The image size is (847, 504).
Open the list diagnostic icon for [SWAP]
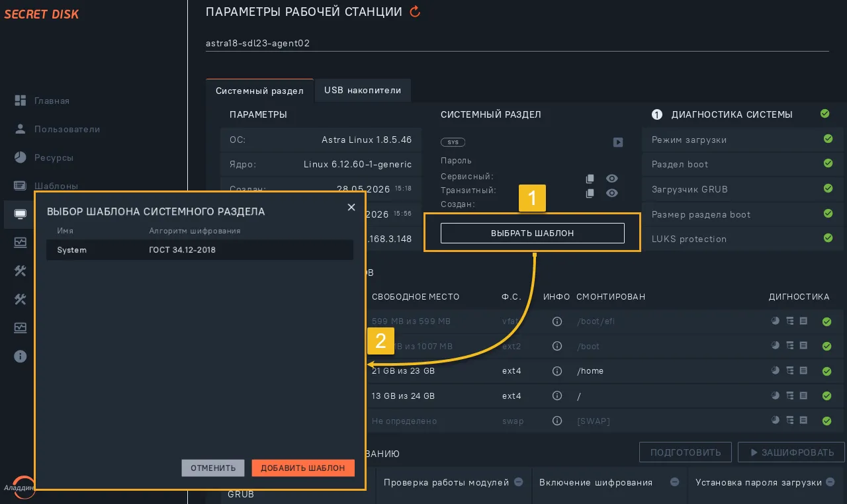[804, 420]
